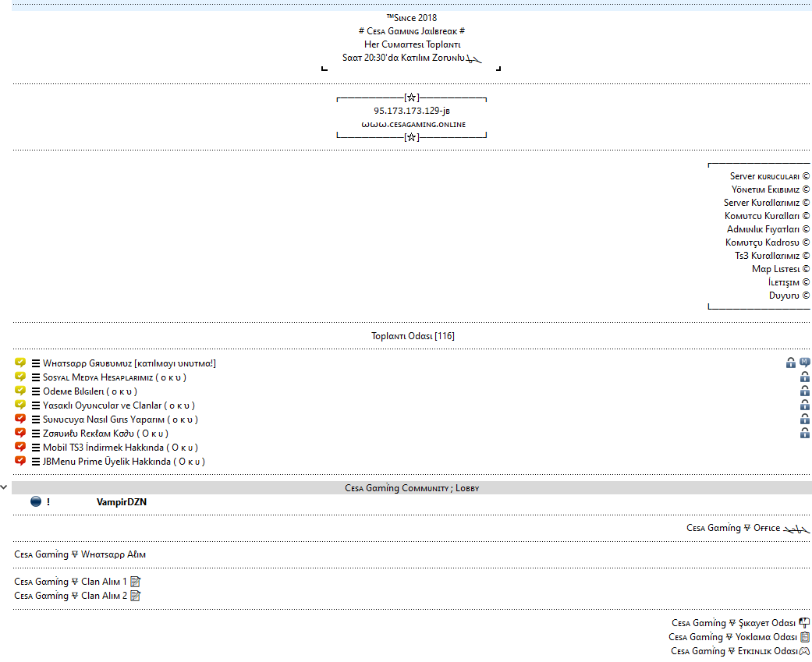Click the 95.173.173.129-jb server address text
Viewport: 812px width, 662px height.
pos(412,111)
